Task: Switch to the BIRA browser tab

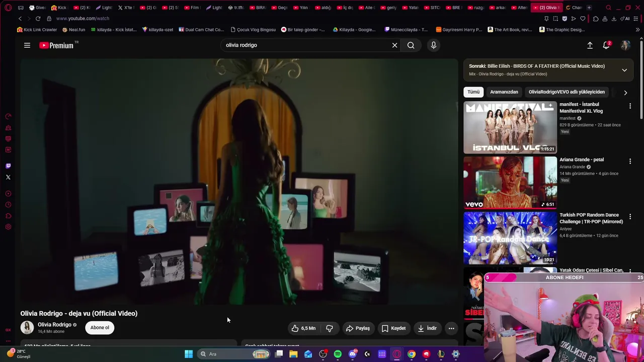Action: pyautogui.click(x=258, y=8)
